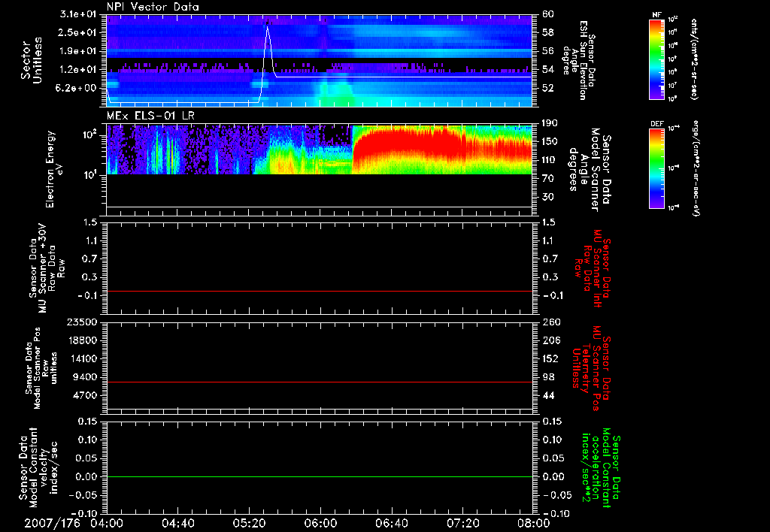Click the red scanner position line

pos(320,382)
